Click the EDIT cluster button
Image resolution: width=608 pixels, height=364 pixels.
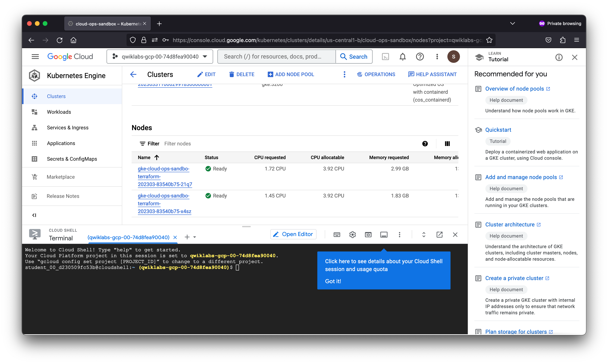tap(206, 74)
